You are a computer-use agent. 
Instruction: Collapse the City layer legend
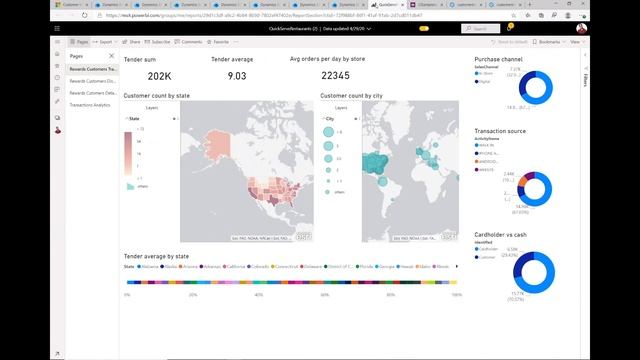coord(323,118)
